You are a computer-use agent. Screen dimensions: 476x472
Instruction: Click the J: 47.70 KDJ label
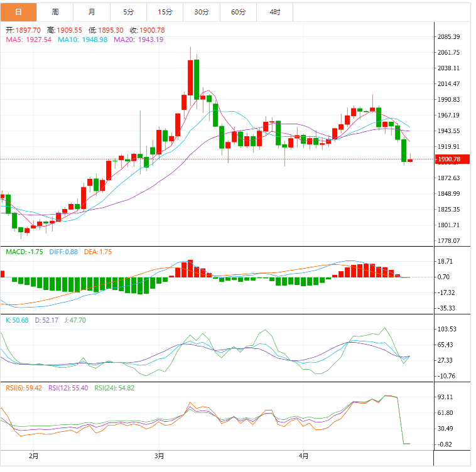[75, 320]
